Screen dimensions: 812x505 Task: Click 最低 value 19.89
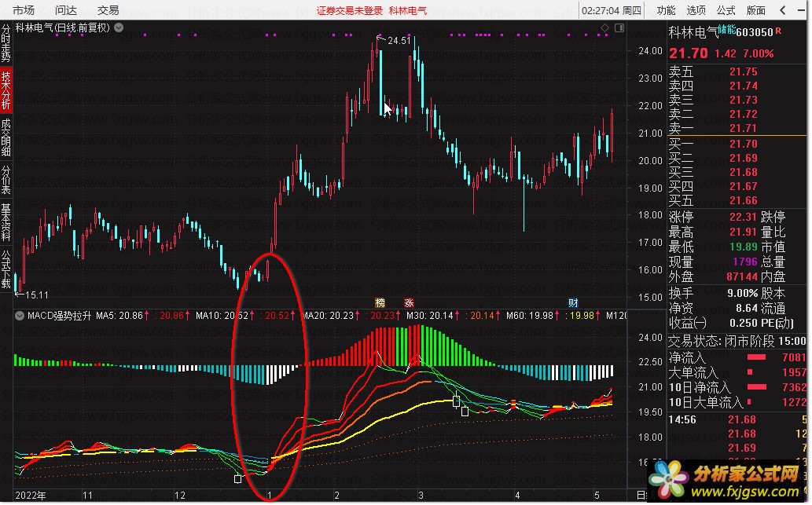(x=743, y=247)
